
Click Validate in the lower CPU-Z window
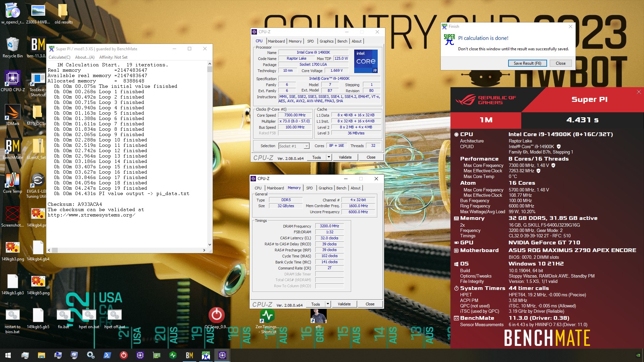point(344,304)
